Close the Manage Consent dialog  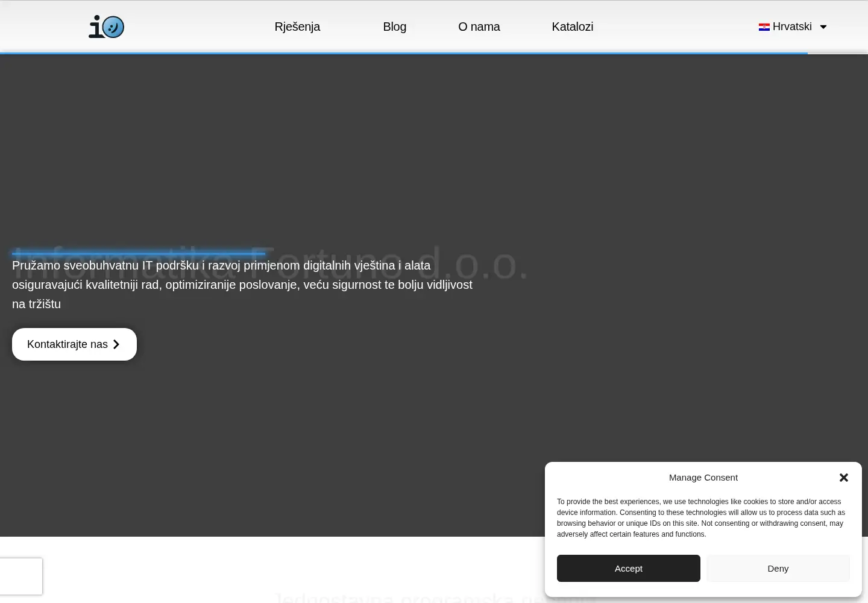[844, 478]
